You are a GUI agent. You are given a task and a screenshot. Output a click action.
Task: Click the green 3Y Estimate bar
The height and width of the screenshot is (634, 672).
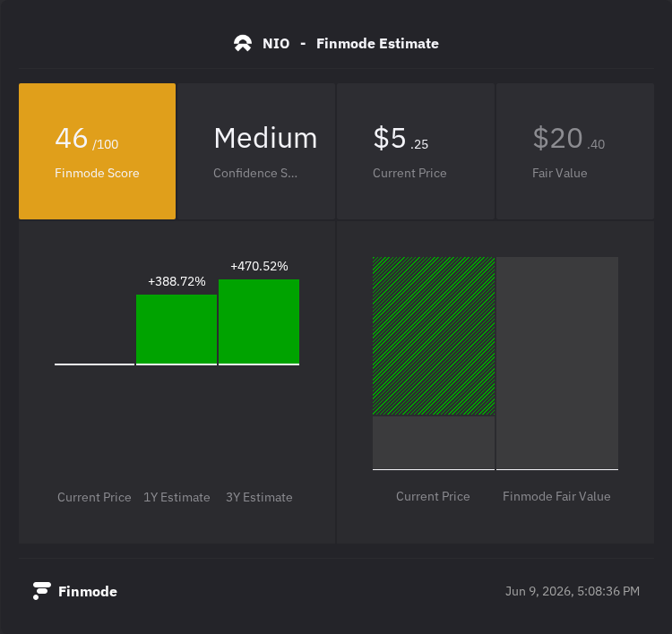pos(259,321)
